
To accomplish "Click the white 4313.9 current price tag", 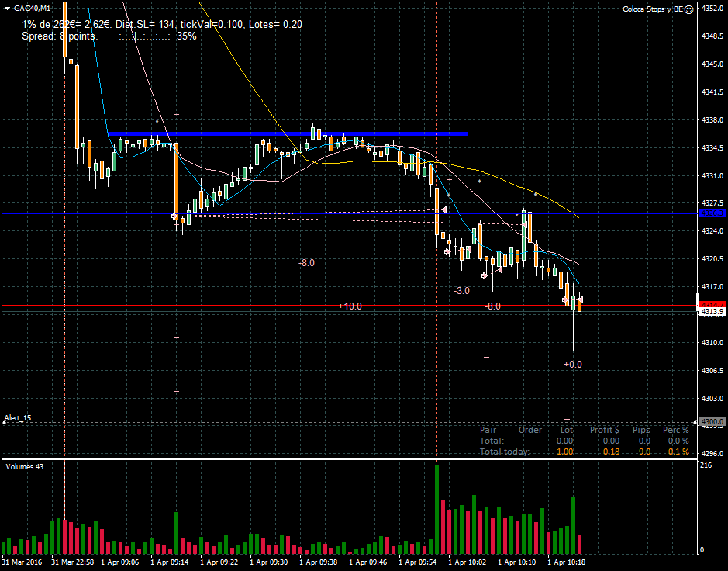I will click(x=712, y=312).
